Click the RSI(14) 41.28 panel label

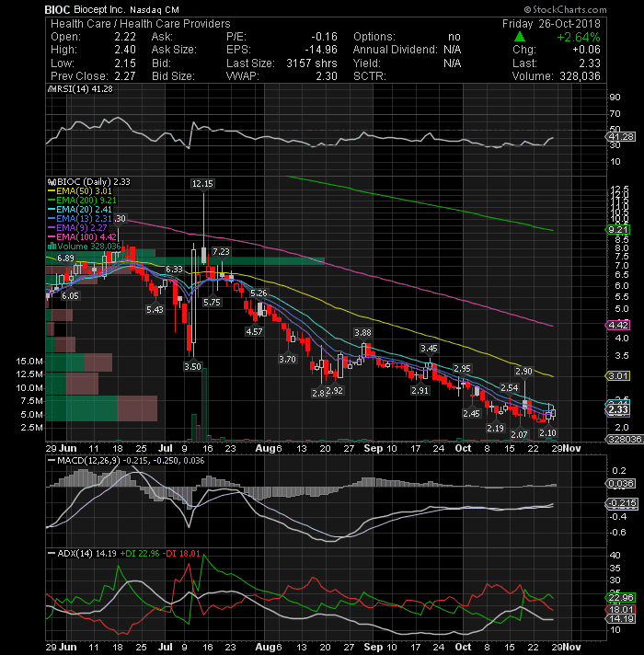click(85, 89)
